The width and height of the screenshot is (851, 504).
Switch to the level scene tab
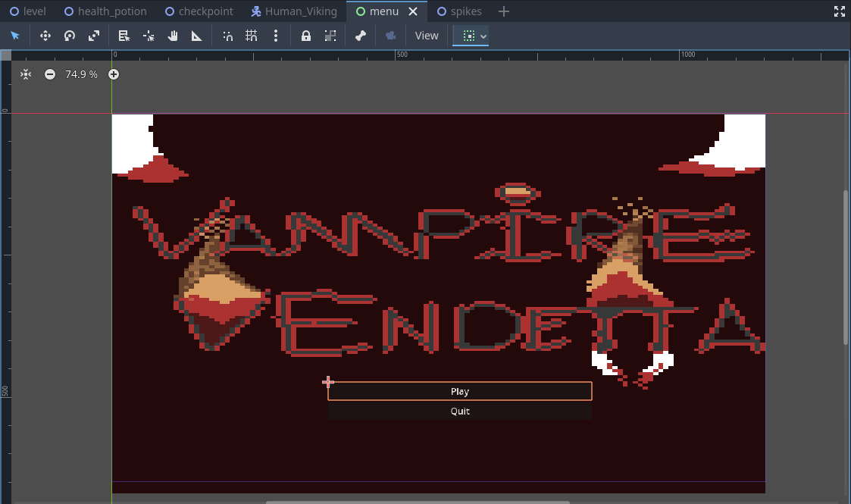click(28, 11)
